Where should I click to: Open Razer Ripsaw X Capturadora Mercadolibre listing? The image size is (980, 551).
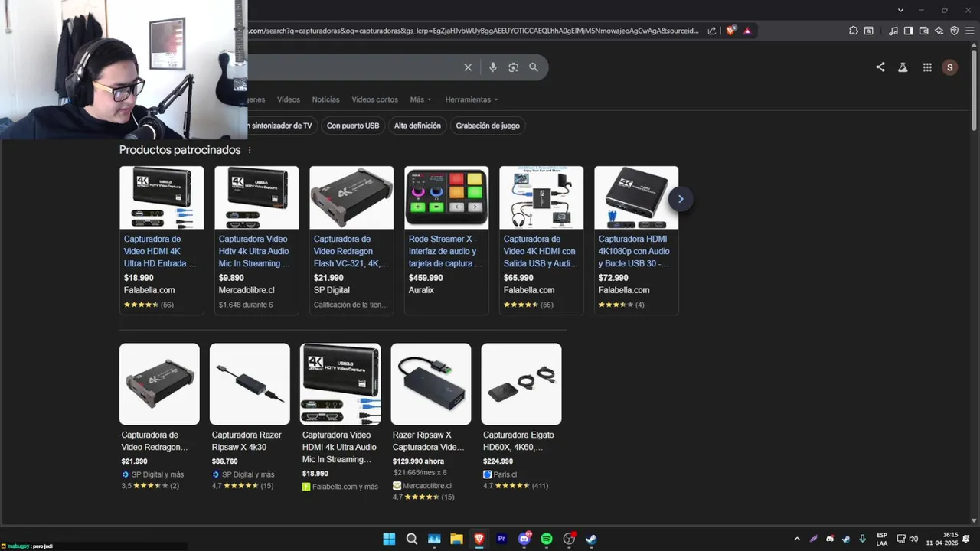(x=429, y=441)
